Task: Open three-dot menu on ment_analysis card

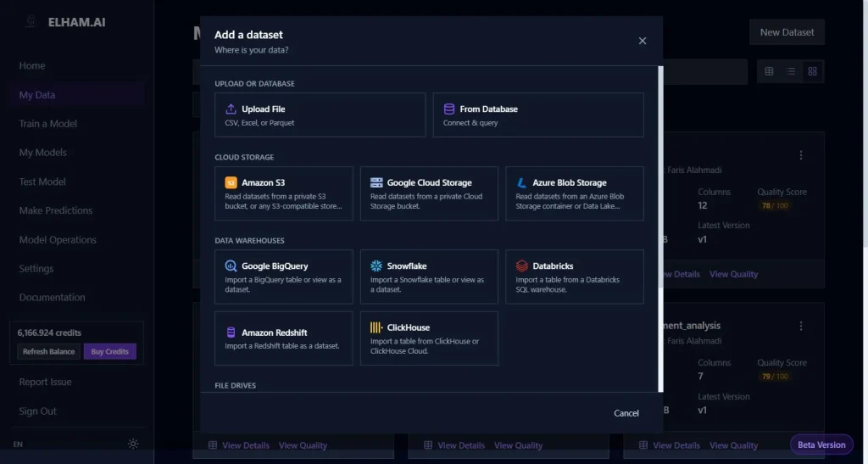Action: coord(800,326)
